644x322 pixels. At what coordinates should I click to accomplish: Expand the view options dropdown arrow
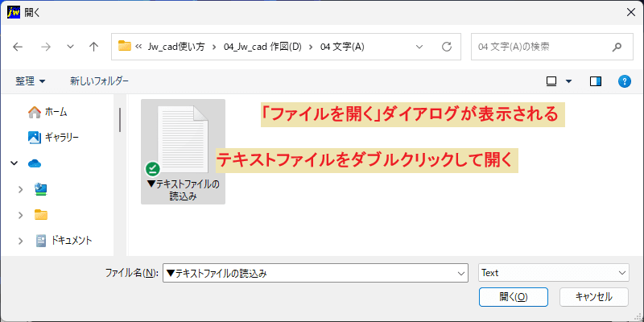(569, 81)
